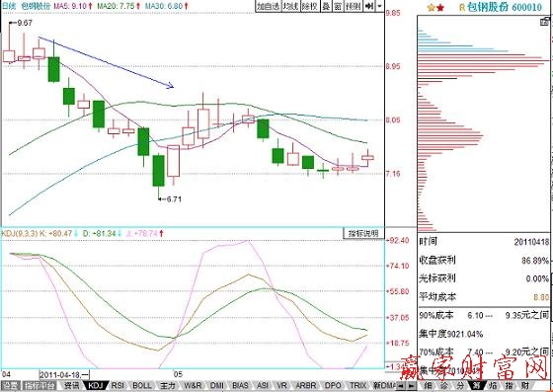Click the left scroll arrow beside indicator tabs
Image resolution: width=553 pixels, height=392 pixels.
(401, 386)
